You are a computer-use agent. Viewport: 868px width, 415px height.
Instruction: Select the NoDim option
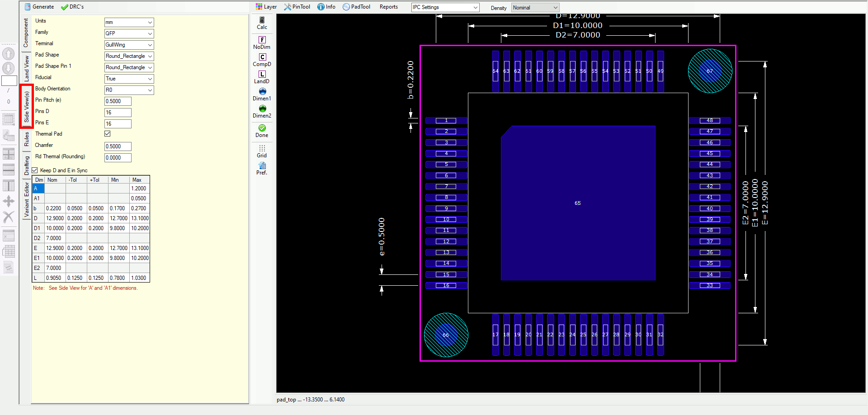(x=262, y=43)
